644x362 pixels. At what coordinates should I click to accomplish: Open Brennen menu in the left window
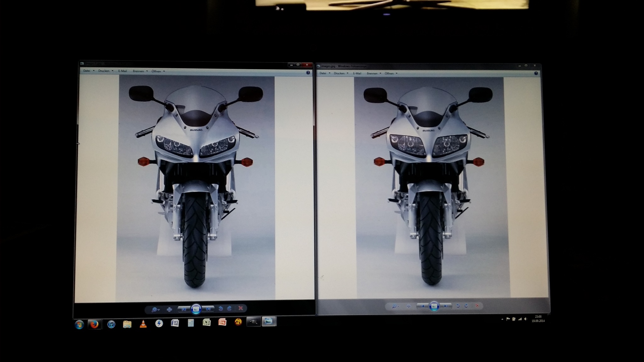(140, 71)
